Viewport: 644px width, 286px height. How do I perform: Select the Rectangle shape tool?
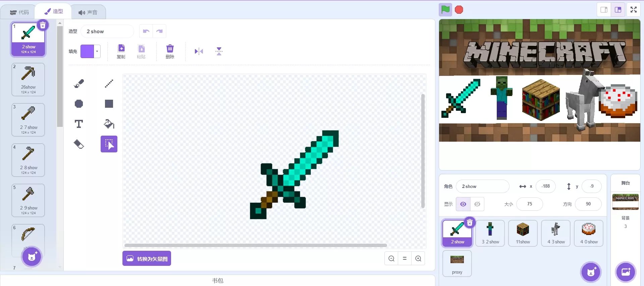(x=109, y=104)
